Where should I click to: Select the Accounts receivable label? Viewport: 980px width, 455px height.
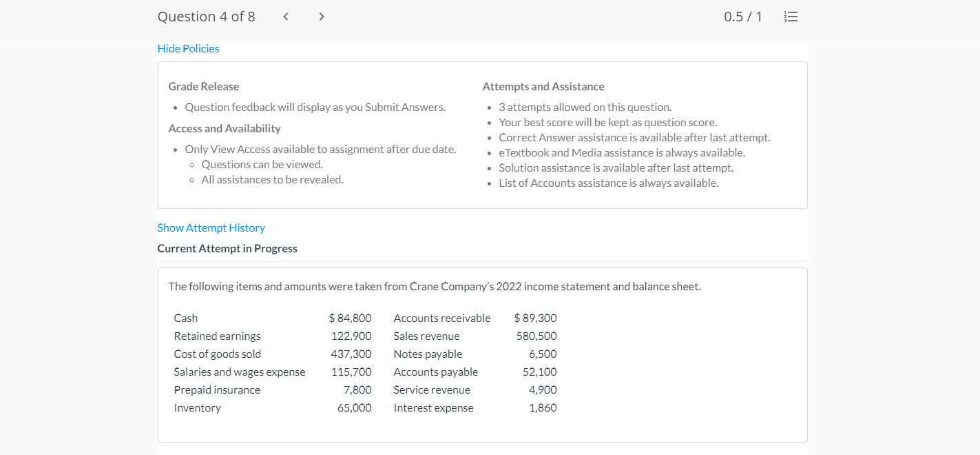pos(442,318)
